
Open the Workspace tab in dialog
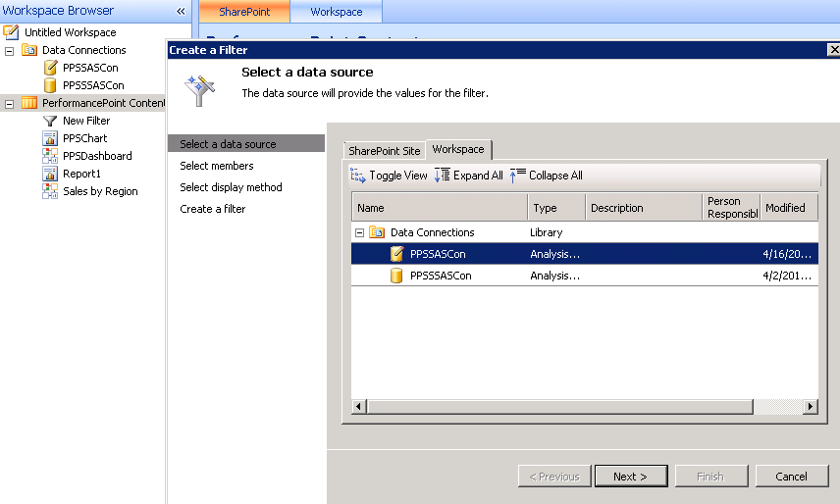[458, 149]
